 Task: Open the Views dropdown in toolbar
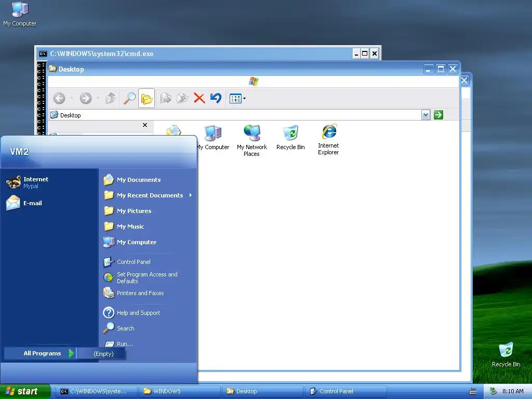[x=237, y=98]
